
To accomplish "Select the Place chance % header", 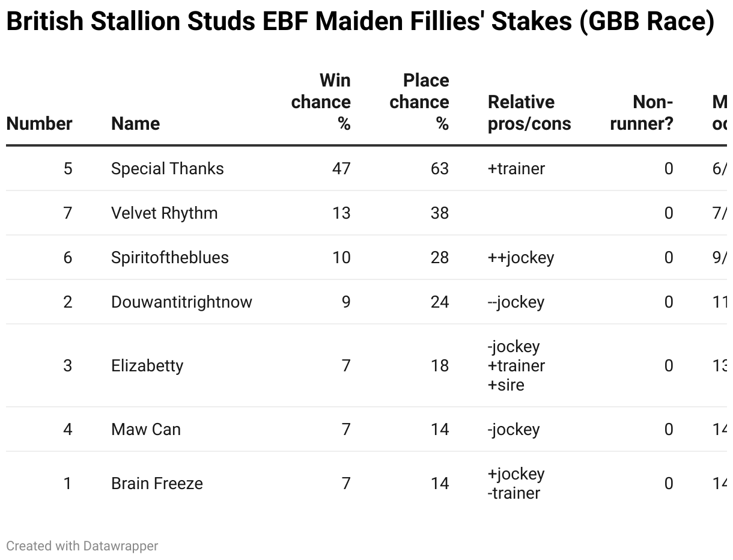I will point(419,102).
